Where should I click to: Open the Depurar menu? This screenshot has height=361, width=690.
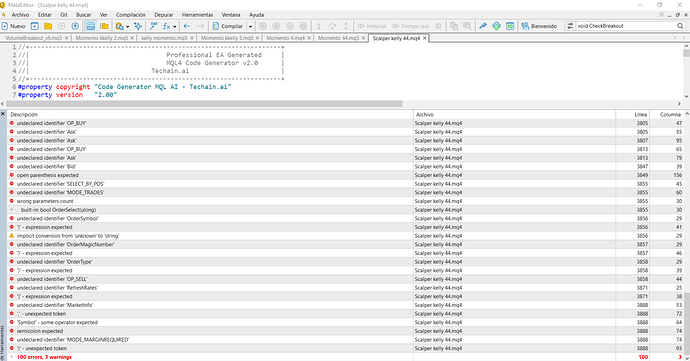point(164,15)
